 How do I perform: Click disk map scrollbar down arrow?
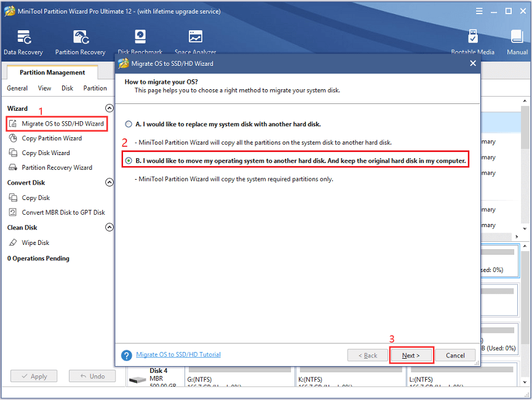point(525,382)
